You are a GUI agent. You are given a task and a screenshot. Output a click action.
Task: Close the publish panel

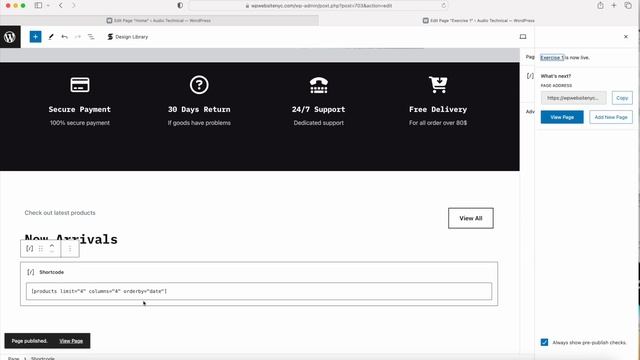(x=626, y=37)
